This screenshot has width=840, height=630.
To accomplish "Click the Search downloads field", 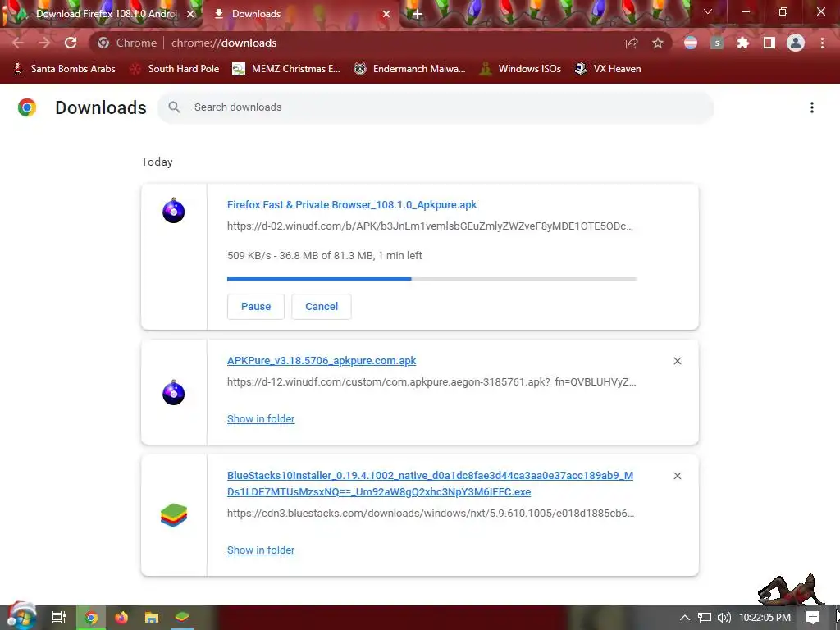I will tap(435, 107).
